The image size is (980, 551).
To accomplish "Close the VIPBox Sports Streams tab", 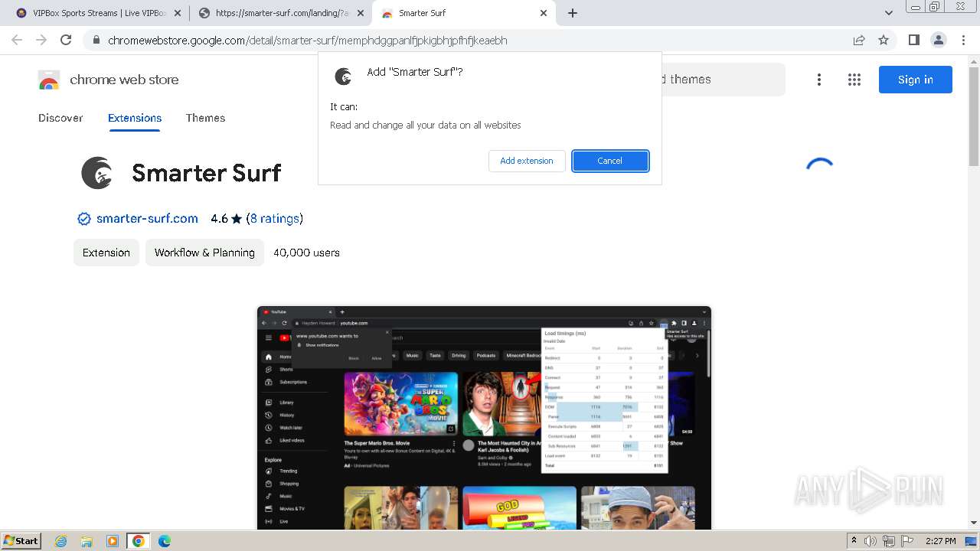I will (178, 13).
